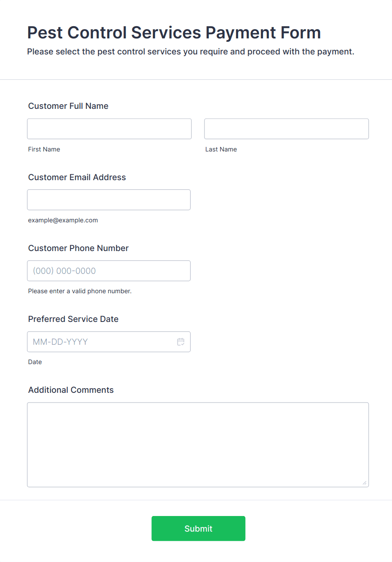
Task: Click the phone number field with (000) 000-0000
Action: point(109,270)
